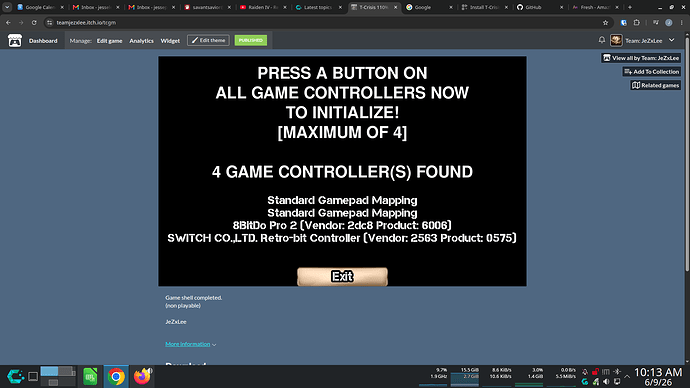This screenshot has height=388, width=690.
Task: Open Firefox from taskbar
Action: pyautogui.click(x=142, y=377)
